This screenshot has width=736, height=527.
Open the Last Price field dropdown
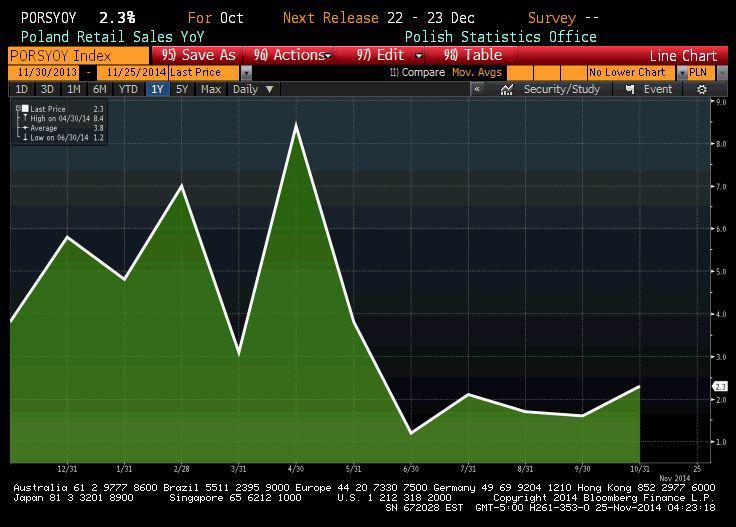[246, 73]
